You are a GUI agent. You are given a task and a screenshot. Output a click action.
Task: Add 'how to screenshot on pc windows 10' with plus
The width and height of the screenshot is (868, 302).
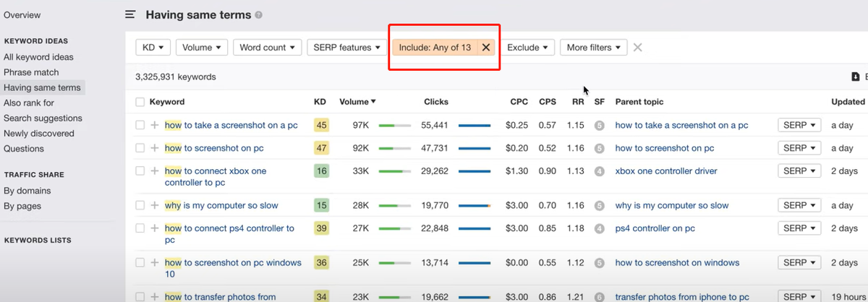click(155, 263)
